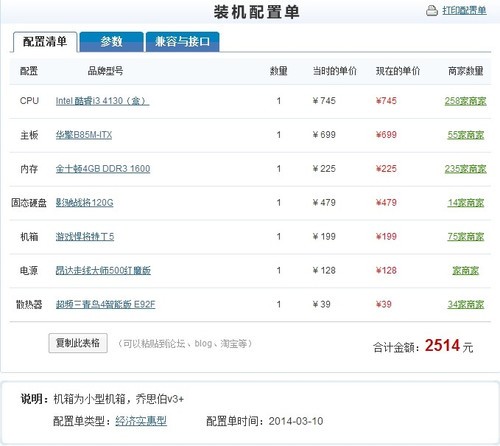Open the 打印配置单 print link
Image resolution: width=500 pixels, height=446 pixels.
pyautogui.click(x=464, y=11)
